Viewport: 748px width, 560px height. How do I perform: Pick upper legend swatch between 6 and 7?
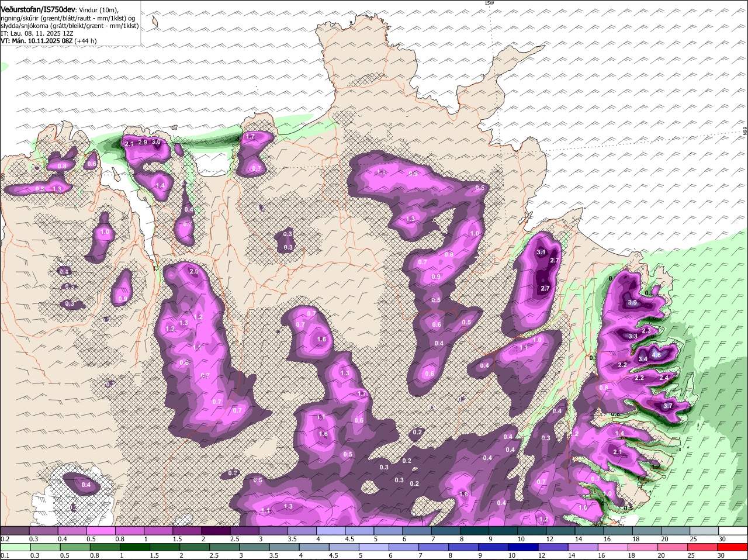pyautogui.click(x=417, y=531)
